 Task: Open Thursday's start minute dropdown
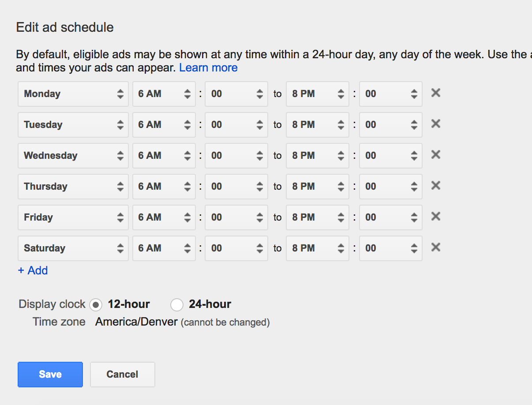[x=236, y=186]
